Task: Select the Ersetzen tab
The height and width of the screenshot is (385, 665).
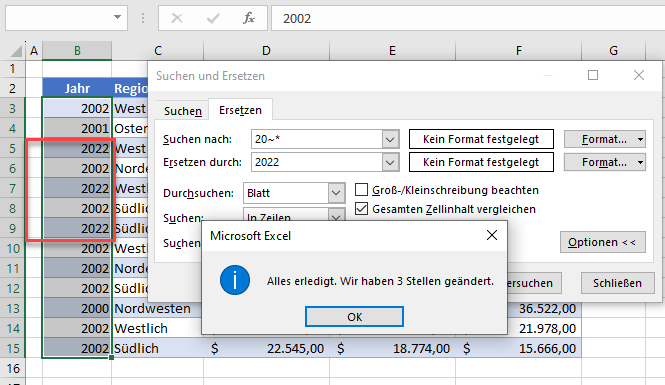Action: [x=240, y=110]
